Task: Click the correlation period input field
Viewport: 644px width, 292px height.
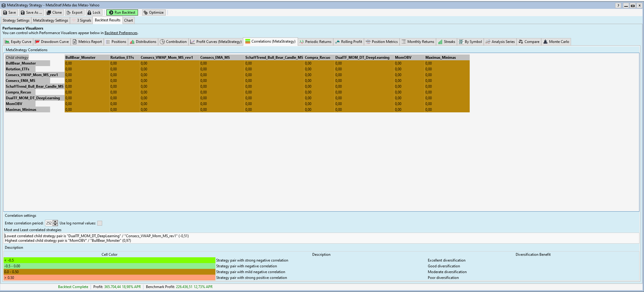Action: (x=49, y=223)
